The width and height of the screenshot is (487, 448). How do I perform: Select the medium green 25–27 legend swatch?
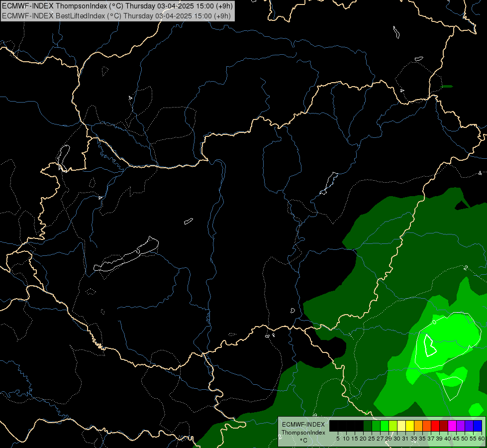pos(376,426)
